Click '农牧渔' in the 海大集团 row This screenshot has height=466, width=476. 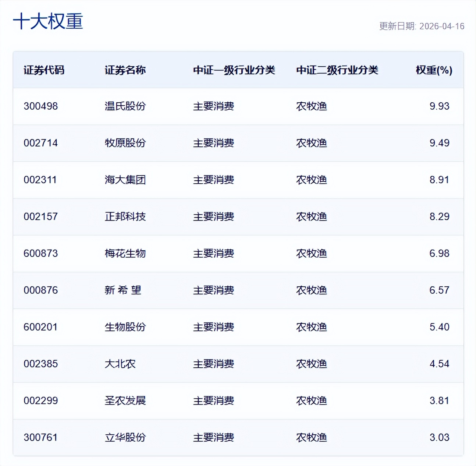click(x=312, y=180)
